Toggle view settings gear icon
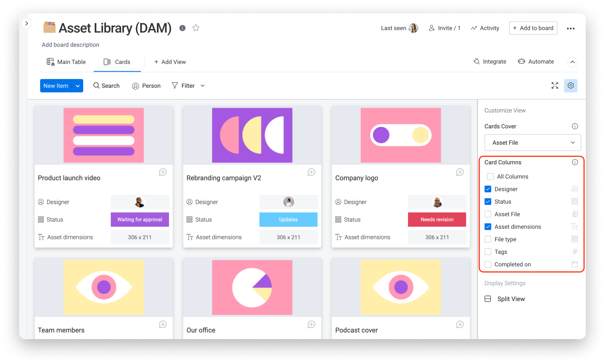 (570, 85)
